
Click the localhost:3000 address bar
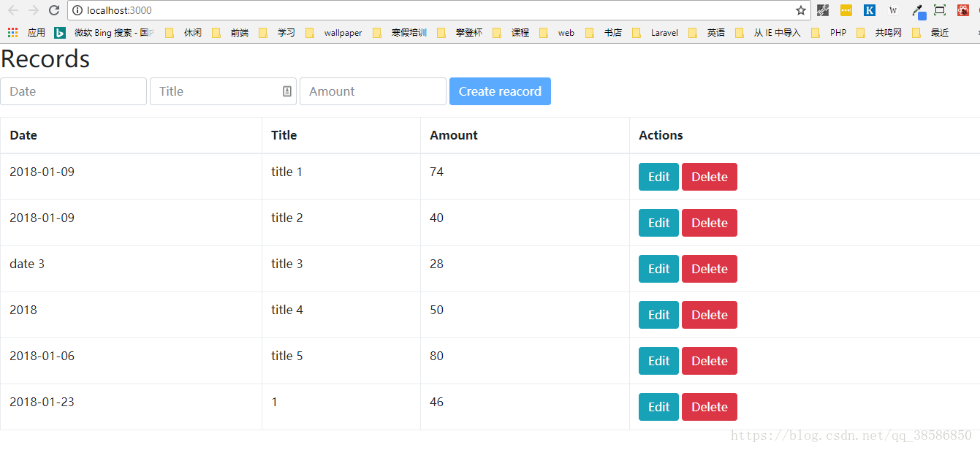(438, 10)
